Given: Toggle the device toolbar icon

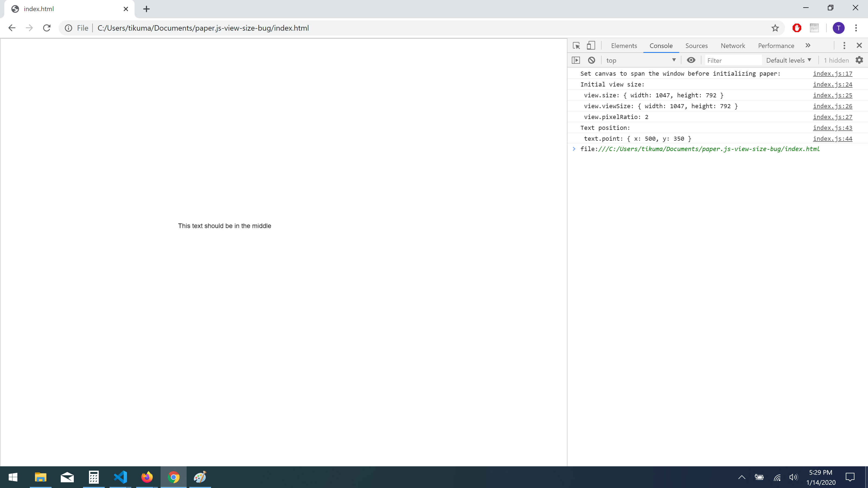Looking at the screenshot, I should point(591,46).
